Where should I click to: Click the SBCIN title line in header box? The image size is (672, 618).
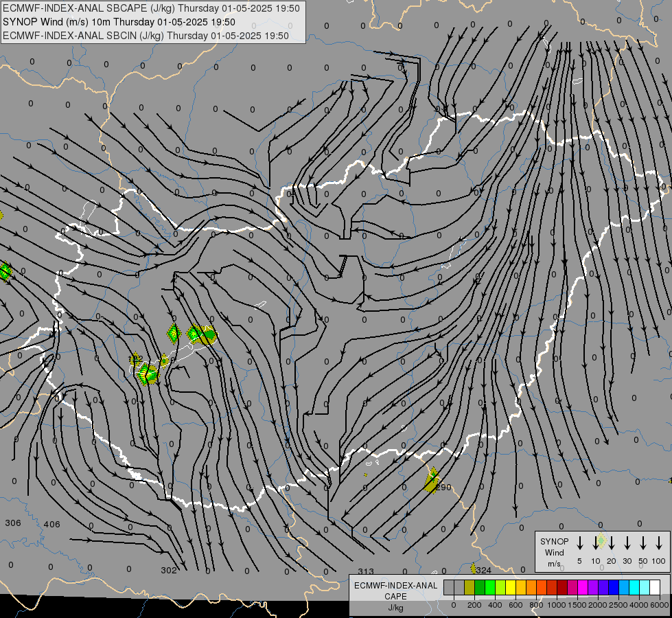[146, 36]
